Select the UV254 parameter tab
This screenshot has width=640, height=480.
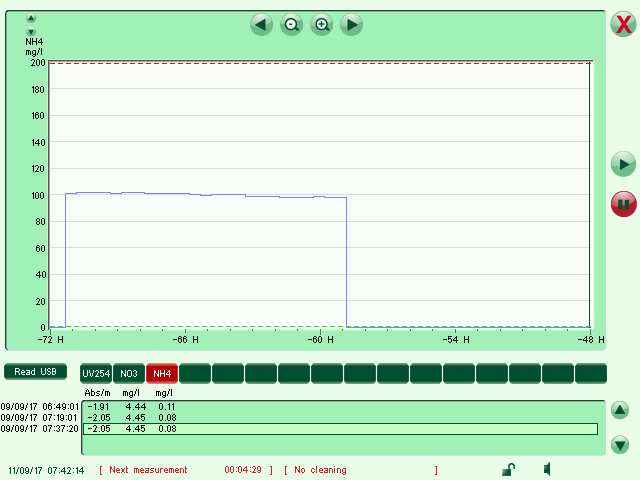pos(96,373)
